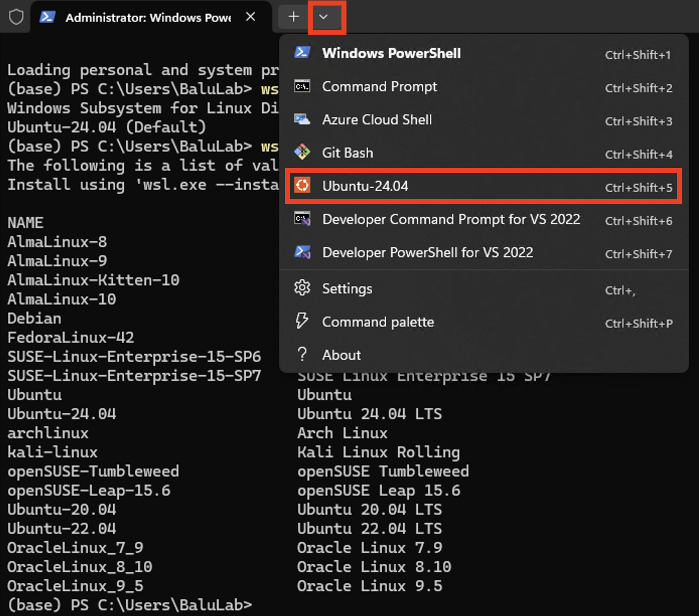
Task: Click 'OracleLinux_9_5' in NAME column
Action: click(75, 586)
